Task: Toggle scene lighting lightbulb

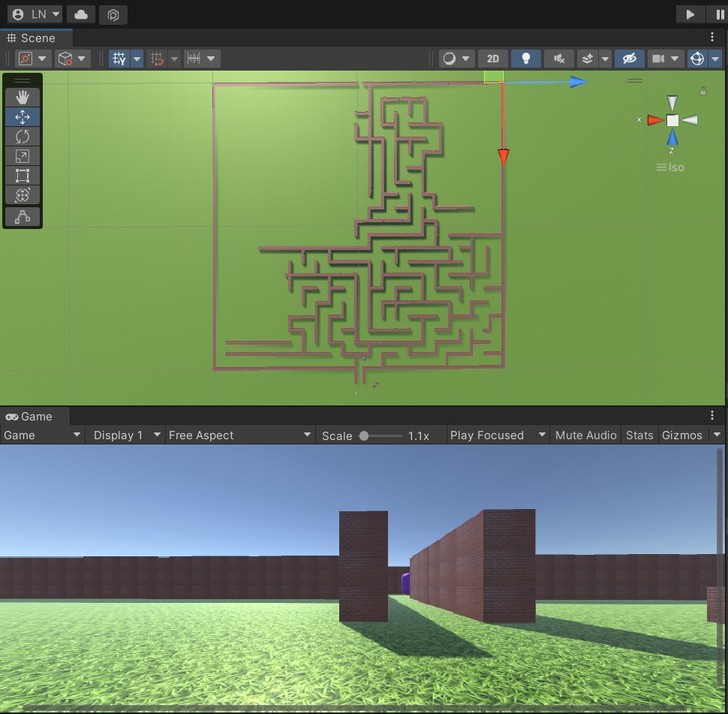Action: tap(525, 59)
